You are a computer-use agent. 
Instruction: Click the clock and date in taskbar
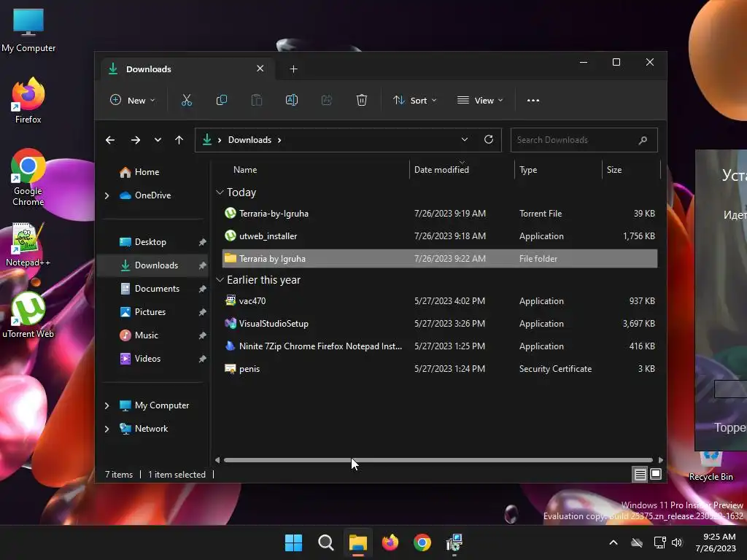(x=716, y=542)
